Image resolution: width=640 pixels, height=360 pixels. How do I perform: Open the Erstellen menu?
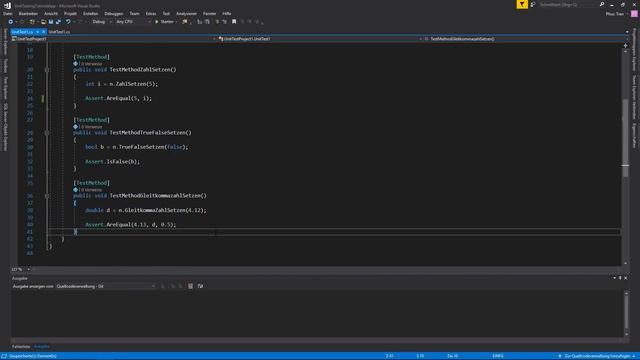tap(91, 13)
